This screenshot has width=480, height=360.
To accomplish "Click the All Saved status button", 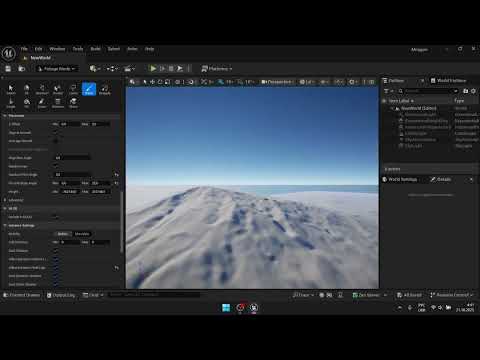I will 409,295.
